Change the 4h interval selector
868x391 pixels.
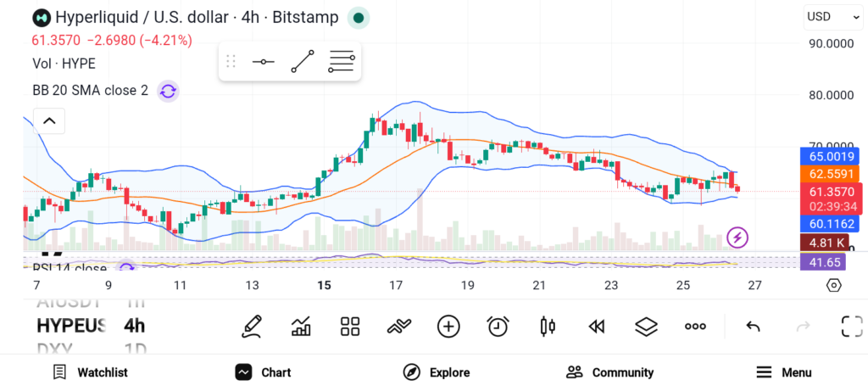(x=135, y=326)
